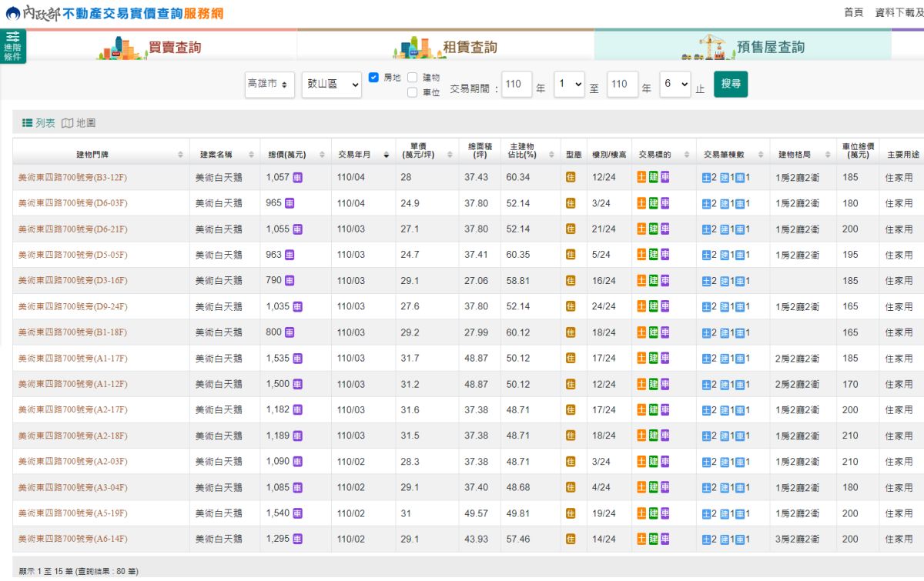Open the starting month dropdown showing 1
924x581 pixels.
pos(570,83)
